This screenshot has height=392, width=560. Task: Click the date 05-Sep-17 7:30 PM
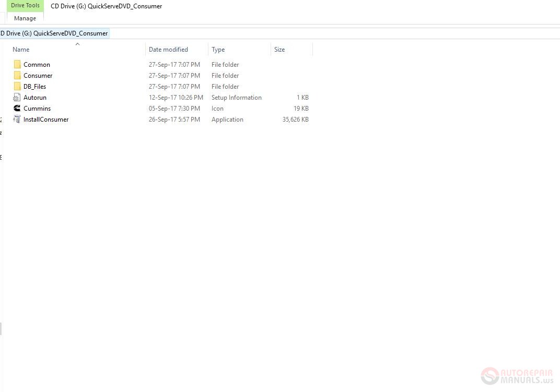tap(174, 109)
